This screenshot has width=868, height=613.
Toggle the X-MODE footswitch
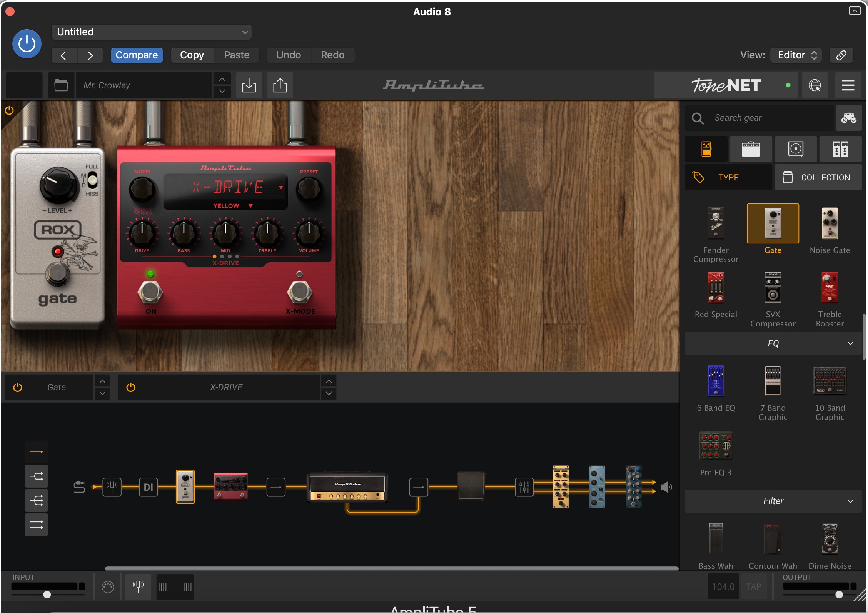(x=300, y=292)
